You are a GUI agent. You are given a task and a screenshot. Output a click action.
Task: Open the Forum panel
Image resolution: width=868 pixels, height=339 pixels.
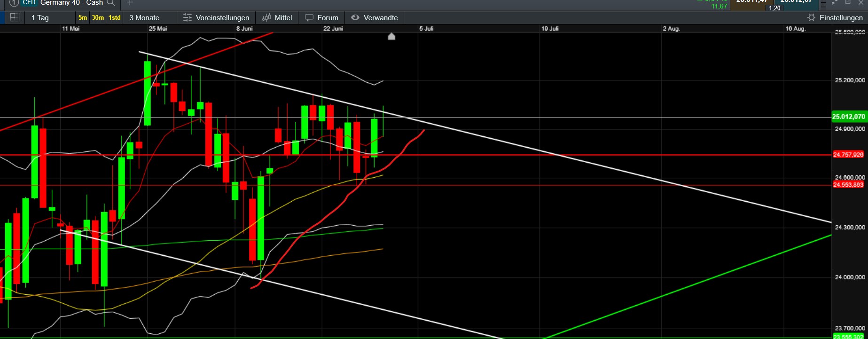tap(321, 18)
